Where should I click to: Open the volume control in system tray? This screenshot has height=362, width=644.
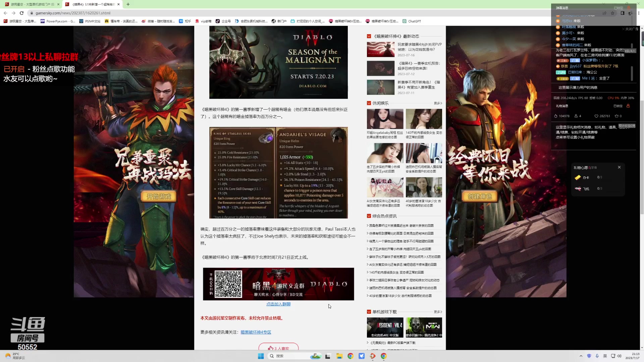pyautogui.click(x=619, y=356)
